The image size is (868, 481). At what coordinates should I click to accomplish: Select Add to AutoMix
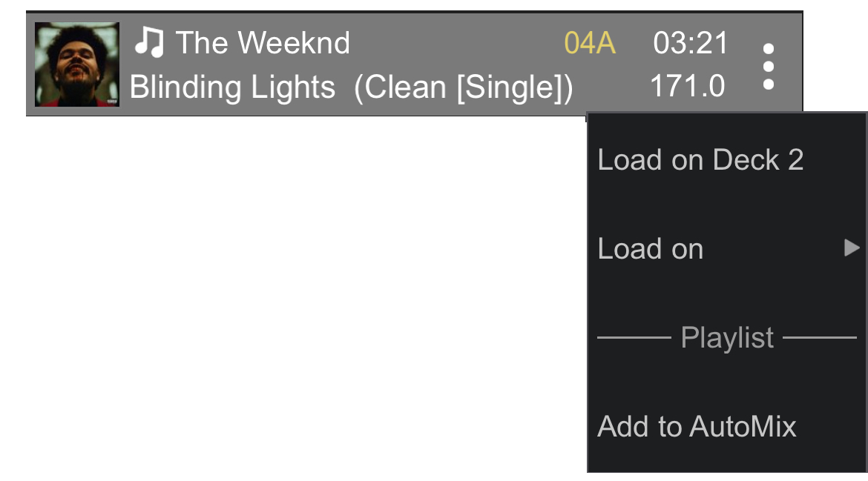(x=697, y=427)
